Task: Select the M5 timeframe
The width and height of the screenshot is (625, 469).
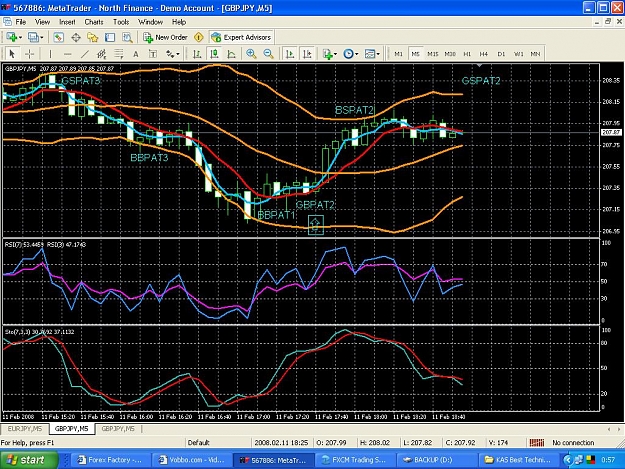Action: click(x=415, y=54)
